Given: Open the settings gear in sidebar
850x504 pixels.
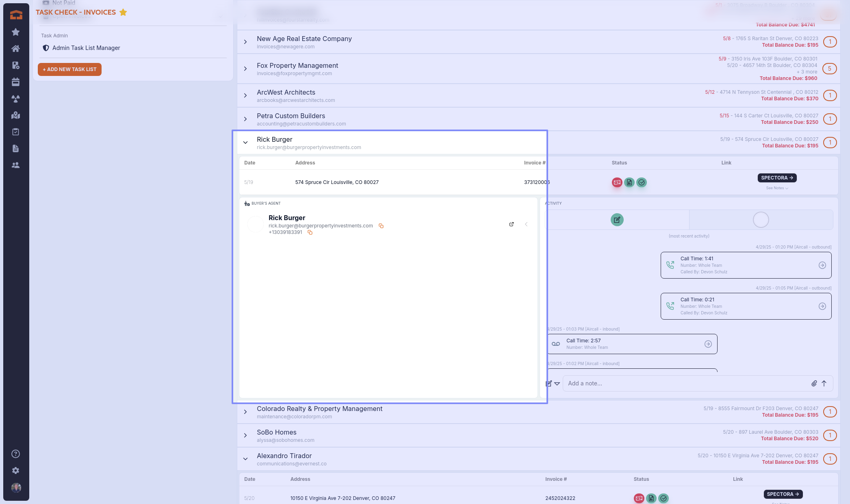Looking at the screenshot, I should [x=16, y=471].
